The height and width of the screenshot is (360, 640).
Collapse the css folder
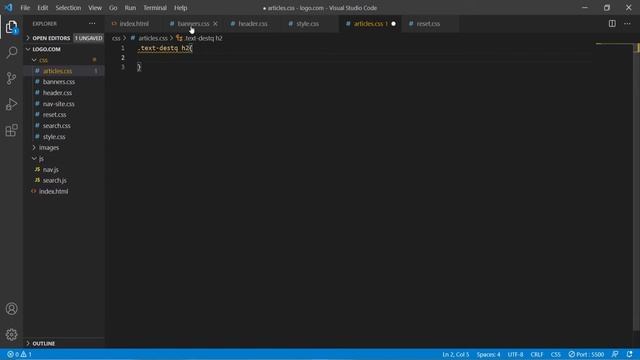tap(43, 60)
